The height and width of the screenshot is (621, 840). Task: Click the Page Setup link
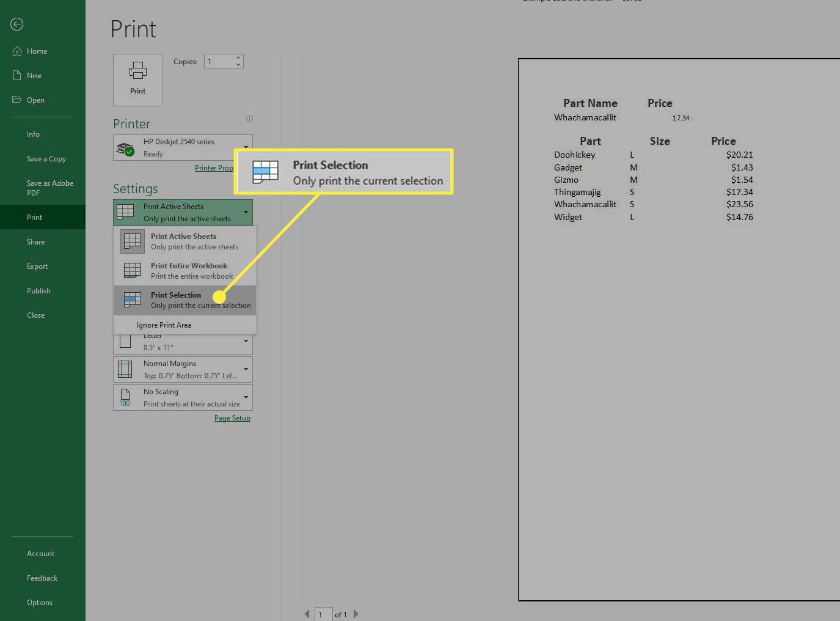pos(232,418)
